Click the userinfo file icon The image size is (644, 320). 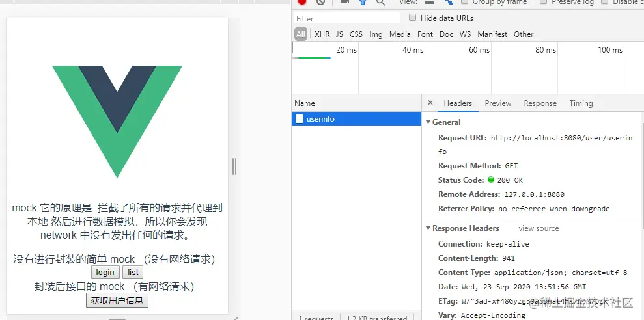click(300, 119)
